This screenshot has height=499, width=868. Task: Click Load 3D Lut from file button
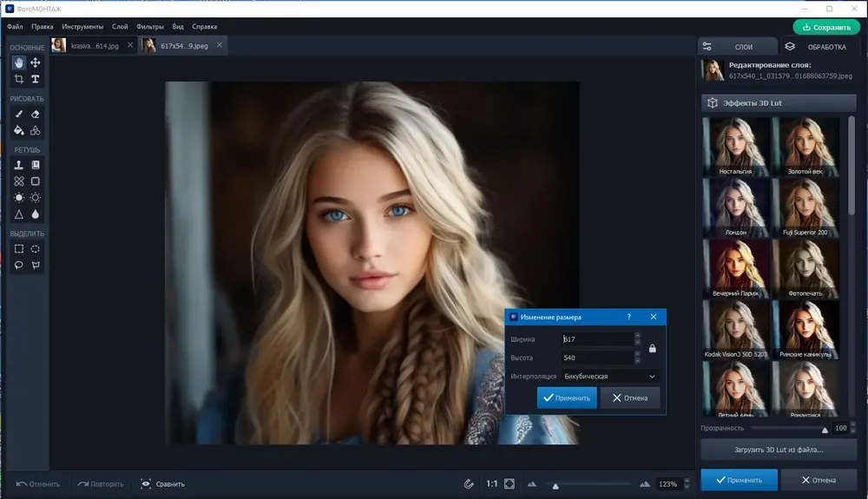779,450
